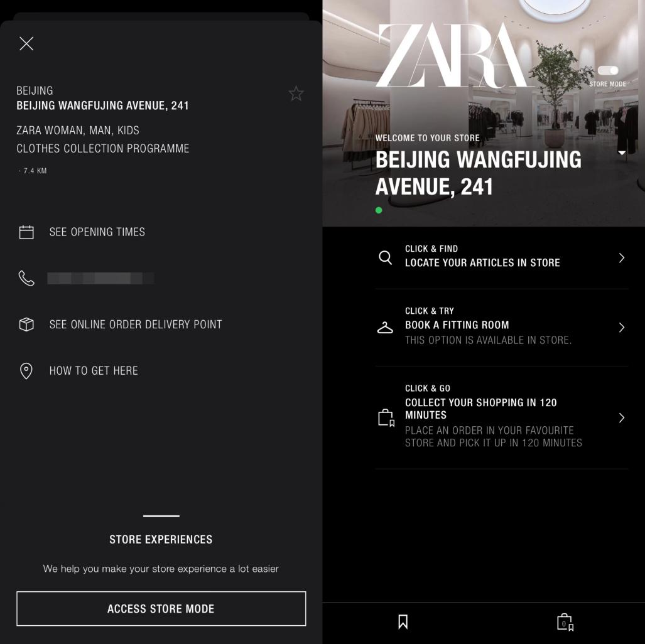Screen dimensions: 645x644
Task: Open Locate Your Articles chevron
Action: coord(622,258)
